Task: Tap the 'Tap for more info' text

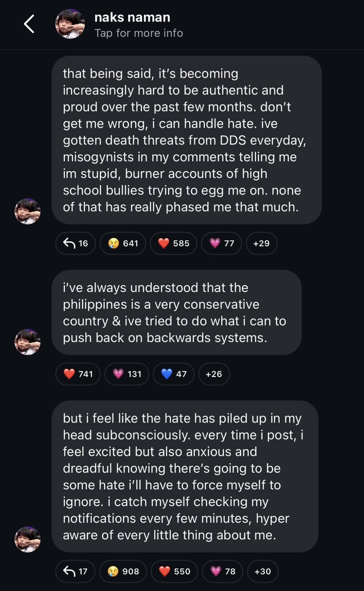Action: [139, 33]
